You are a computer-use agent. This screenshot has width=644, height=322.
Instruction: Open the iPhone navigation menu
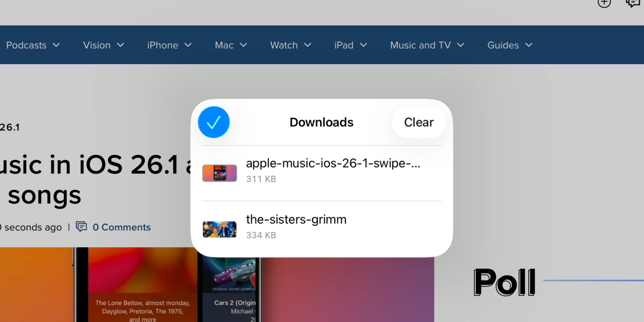click(x=169, y=45)
